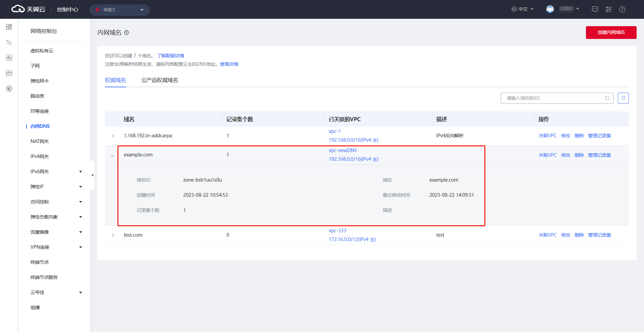
Task: Expand the test.com row details
Action: 113,235
